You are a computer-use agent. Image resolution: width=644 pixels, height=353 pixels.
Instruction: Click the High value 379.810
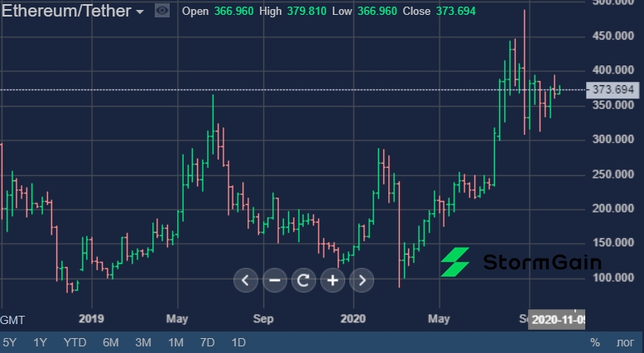[x=307, y=11]
